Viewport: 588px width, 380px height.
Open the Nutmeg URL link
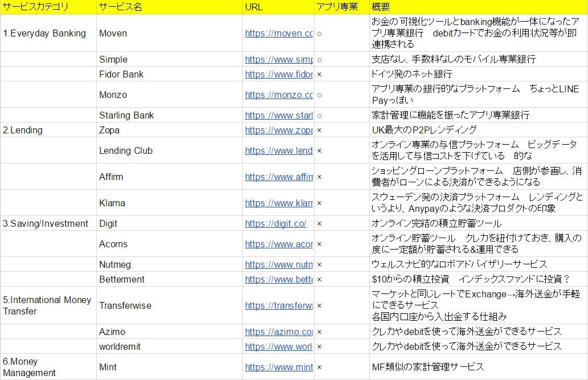click(x=279, y=264)
